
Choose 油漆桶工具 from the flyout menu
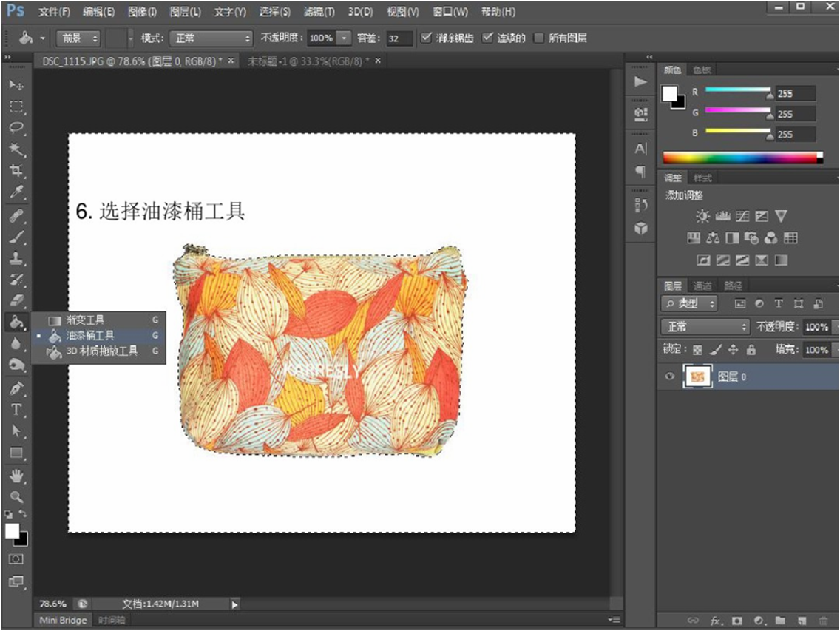[90, 335]
